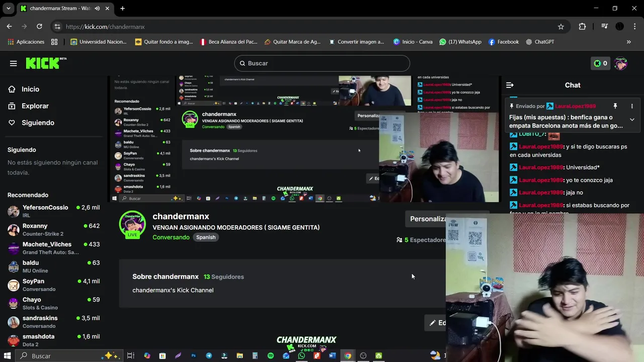This screenshot has height=362, width=644.
Task: Open recommended channel Roxanny
Action: tap(54, 230)
